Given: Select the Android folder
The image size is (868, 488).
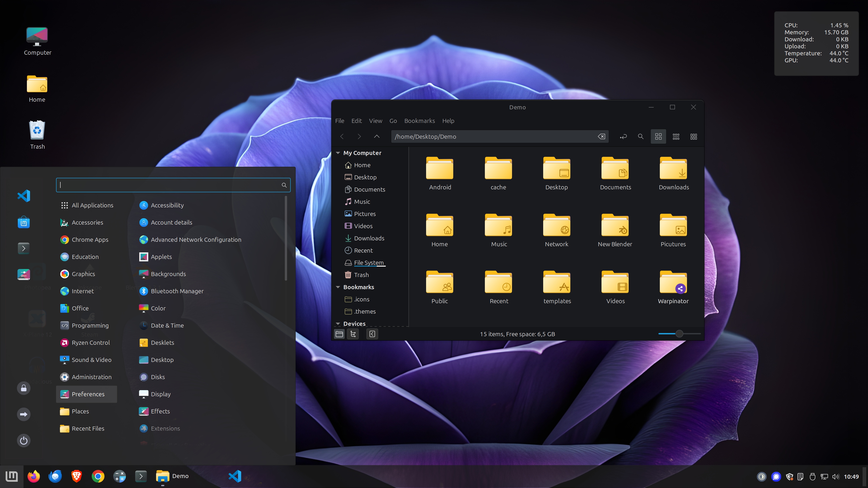Looking at the screenshot, I should (x=440, y=174).
